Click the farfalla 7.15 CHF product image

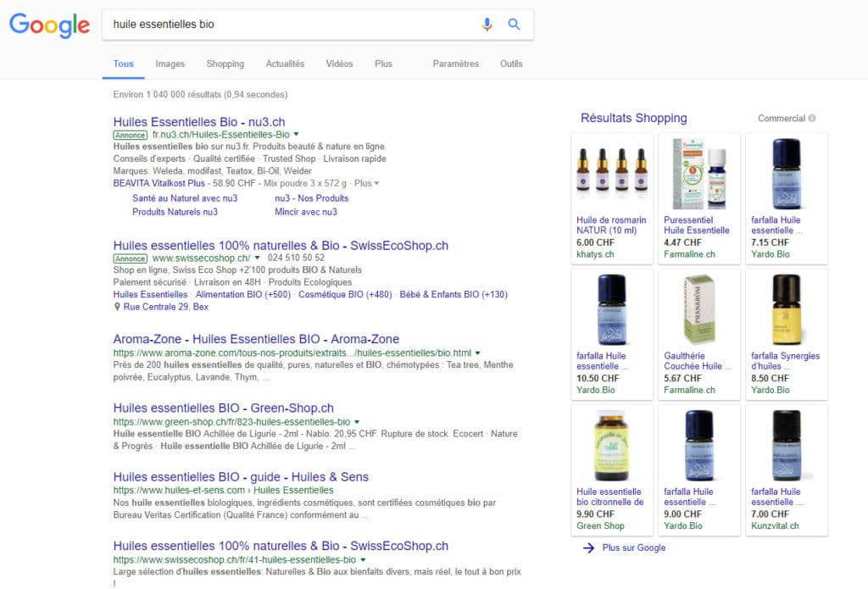pyautogui.click(x=787, y=173)
